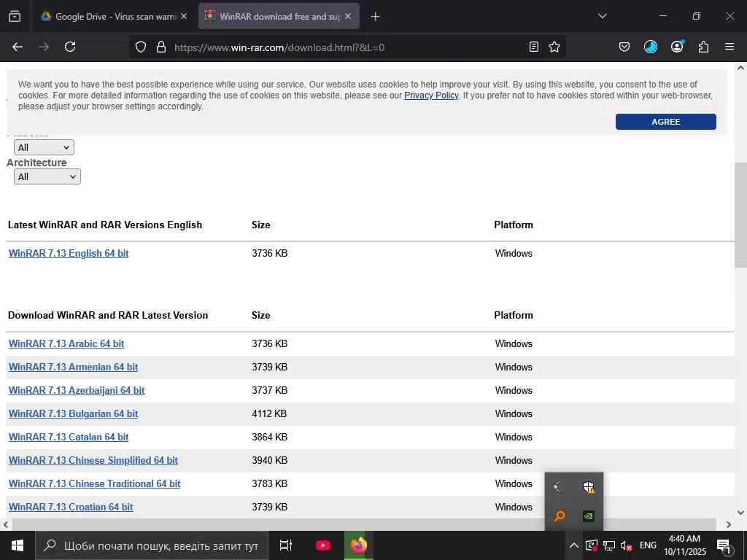The image size is (747, 560).
Task: Download WinRAR 7.13 Chinese Simplified 64 bit
Action: pos(93,461)
